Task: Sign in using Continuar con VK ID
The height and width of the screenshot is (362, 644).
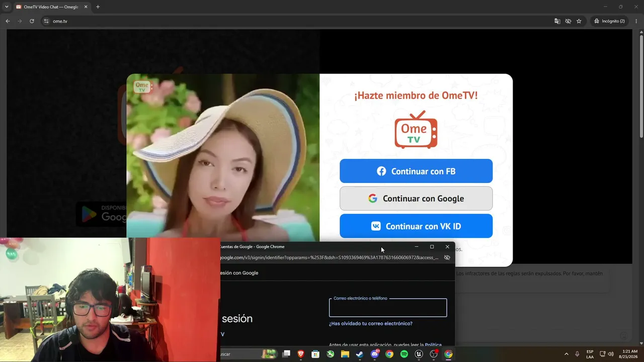Action: coord(416,226)
